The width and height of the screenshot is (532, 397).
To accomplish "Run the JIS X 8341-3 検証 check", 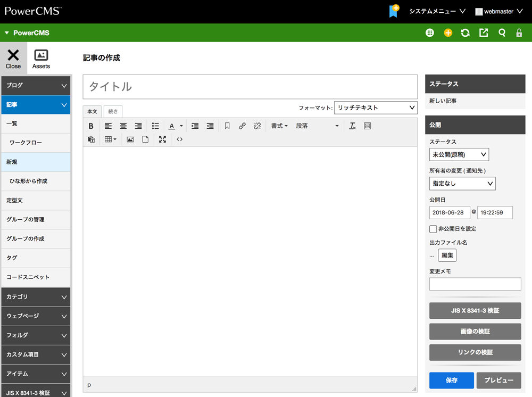I will tap(475, 311).
